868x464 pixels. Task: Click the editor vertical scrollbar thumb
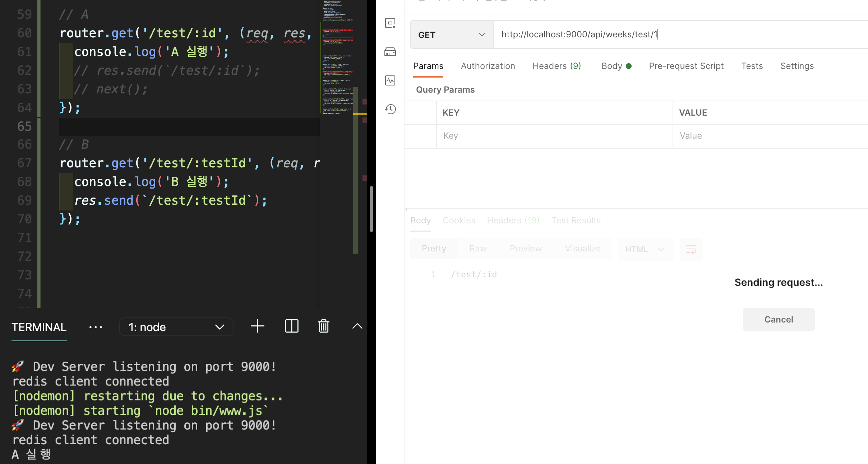(x=371, y=209)
